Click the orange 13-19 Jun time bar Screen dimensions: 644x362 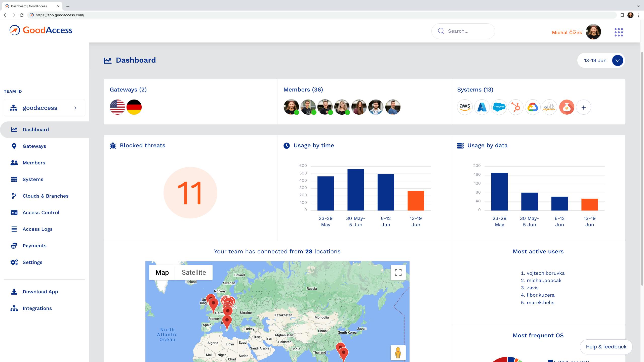pos(416,200)
